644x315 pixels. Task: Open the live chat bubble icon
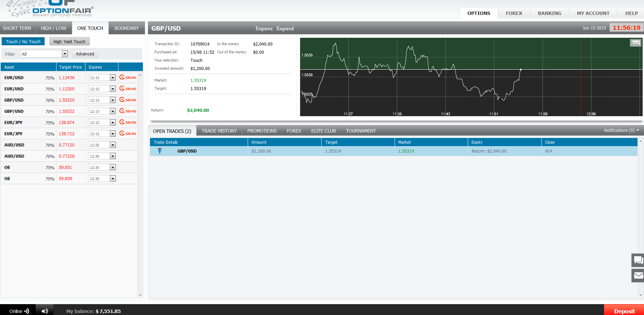coord(638,260)
